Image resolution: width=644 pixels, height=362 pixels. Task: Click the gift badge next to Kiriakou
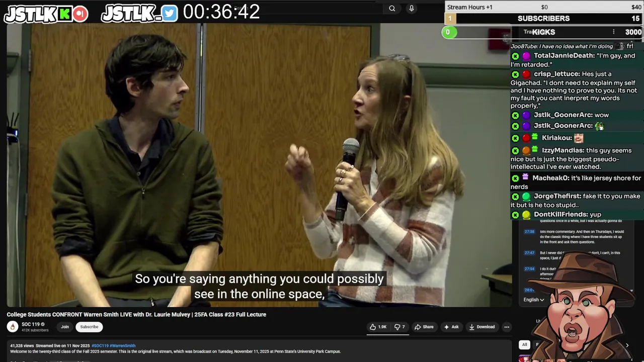(x=535, y=137)
